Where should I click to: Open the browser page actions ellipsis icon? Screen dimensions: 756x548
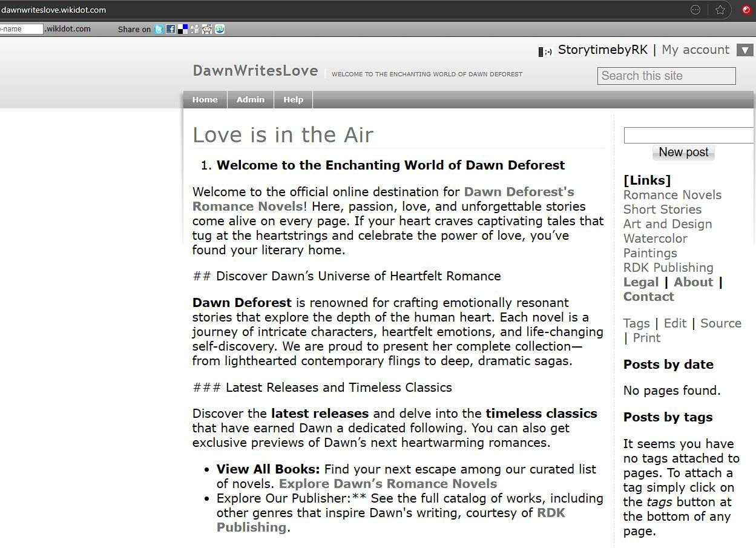pyautogui.click(x=696, y=10)
